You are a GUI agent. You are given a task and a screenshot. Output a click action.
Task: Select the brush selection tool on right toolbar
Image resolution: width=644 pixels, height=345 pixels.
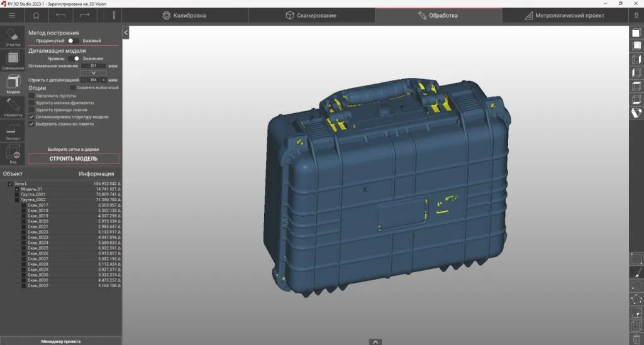click(636, 272)
